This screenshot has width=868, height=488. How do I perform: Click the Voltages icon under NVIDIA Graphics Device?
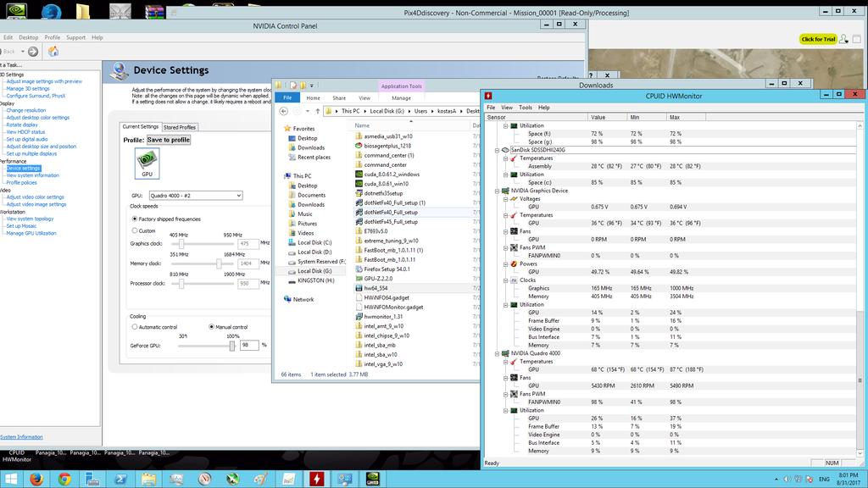[514, 198]
